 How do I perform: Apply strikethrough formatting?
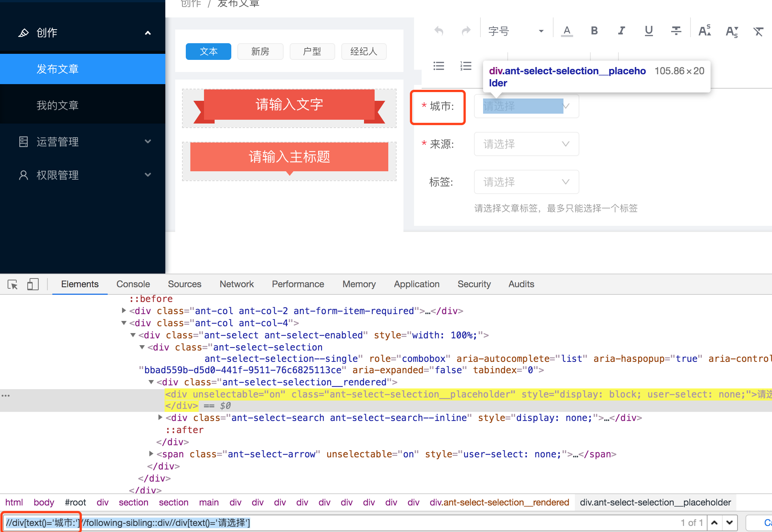click(x=676, y=31)
